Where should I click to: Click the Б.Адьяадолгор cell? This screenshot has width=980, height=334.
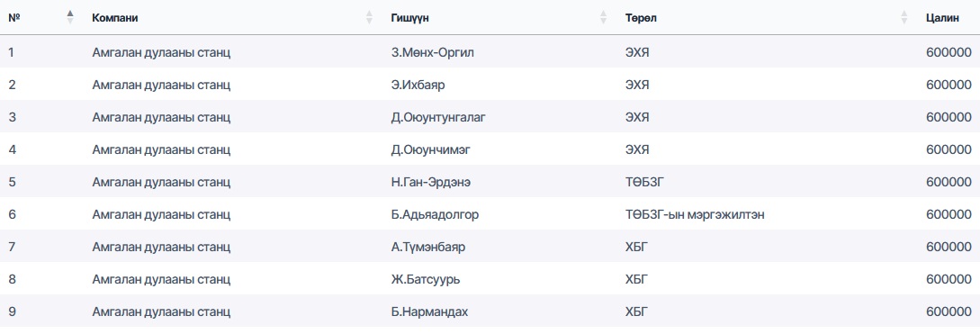click(x=435, y=214)
